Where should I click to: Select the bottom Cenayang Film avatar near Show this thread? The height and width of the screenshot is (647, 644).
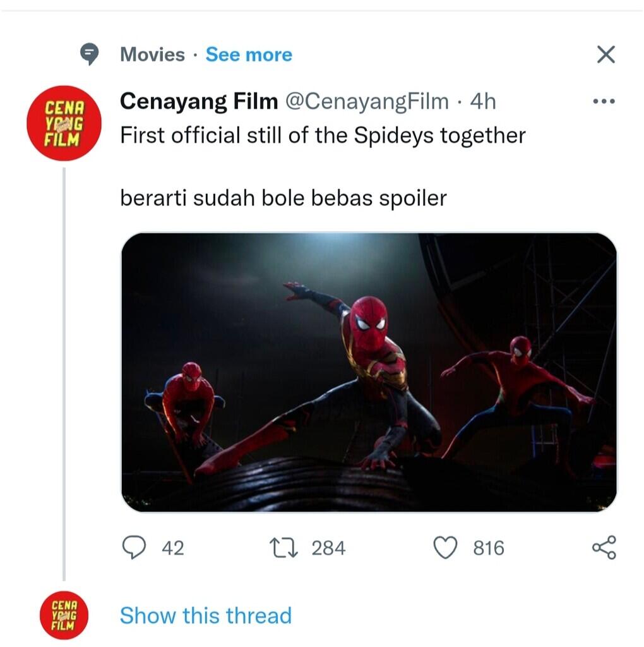coord(64,615)
